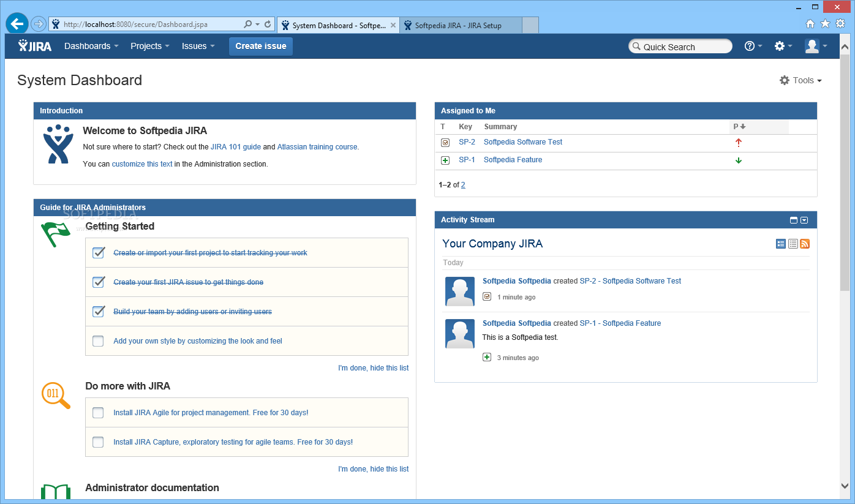Sort Assigned to Me by P column
The height and width of the screenshot is (504, 855).
click(x=739, y=127)
